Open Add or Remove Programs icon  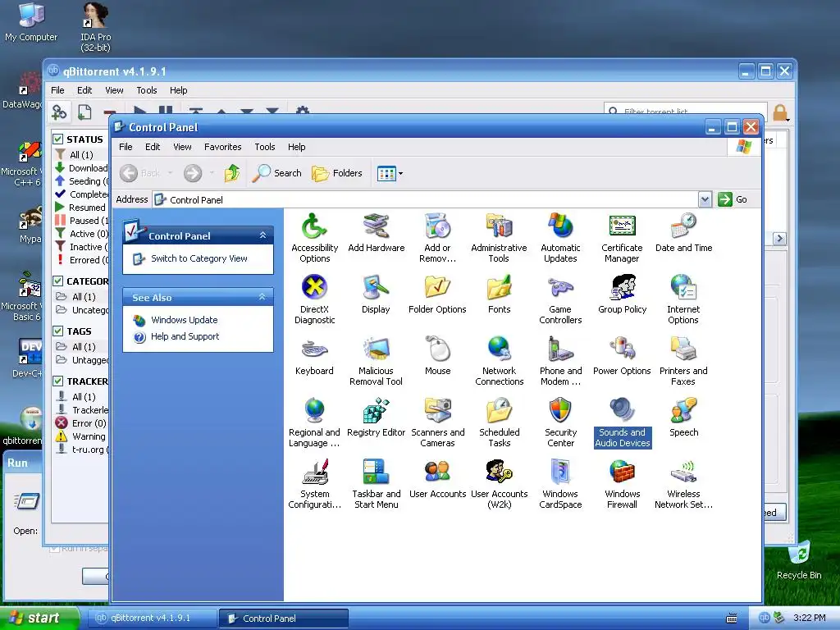click(x=438, y=238)
